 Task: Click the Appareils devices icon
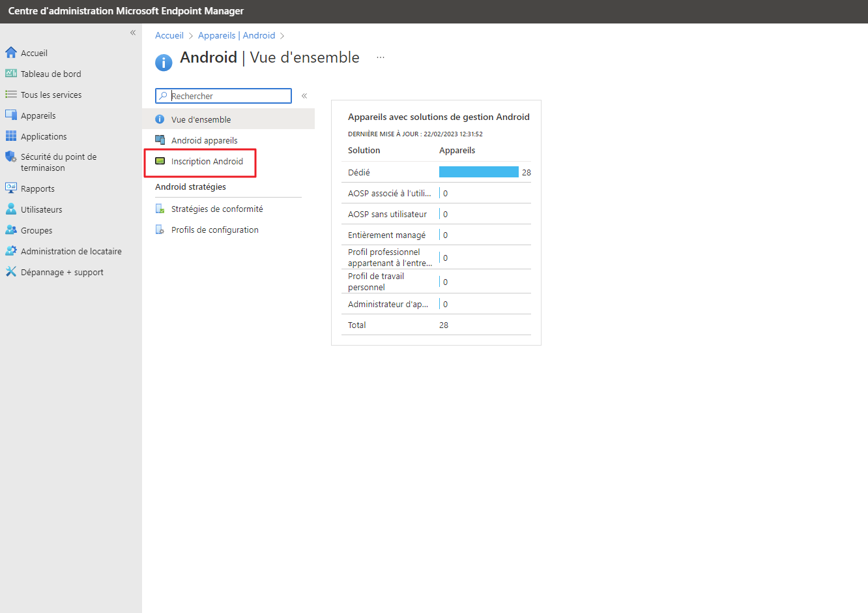11,115
